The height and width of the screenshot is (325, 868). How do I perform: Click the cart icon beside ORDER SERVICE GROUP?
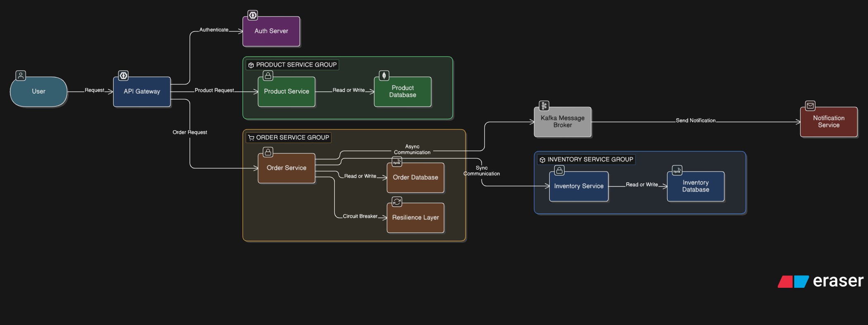coord(251,138)
